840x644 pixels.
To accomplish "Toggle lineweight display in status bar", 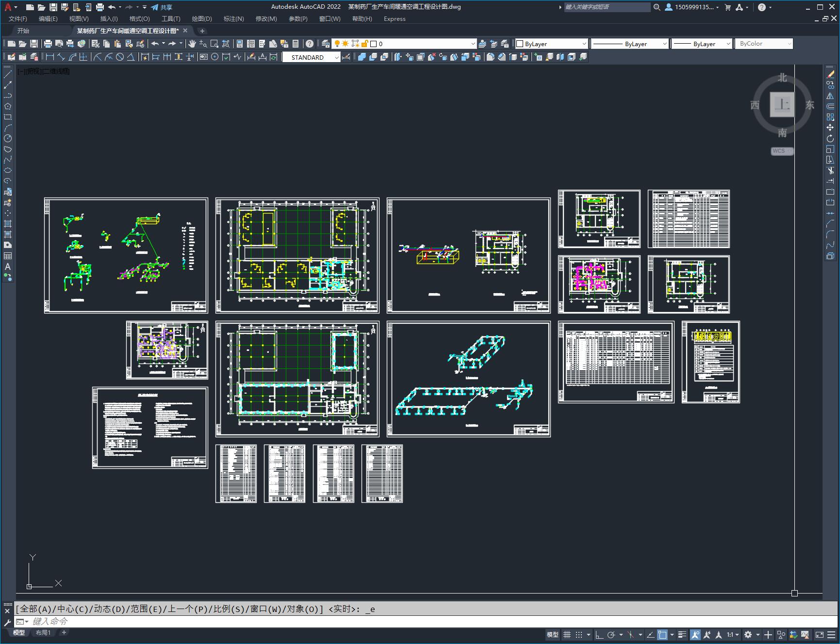I will (682, 634).
